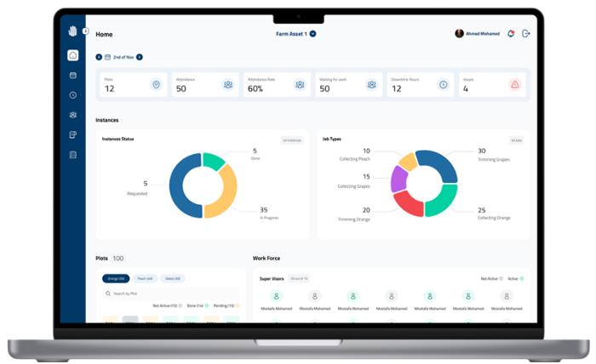Click the location pin icon on Plots card
This screenshot has height=364, width=596.
click(156, 85)
